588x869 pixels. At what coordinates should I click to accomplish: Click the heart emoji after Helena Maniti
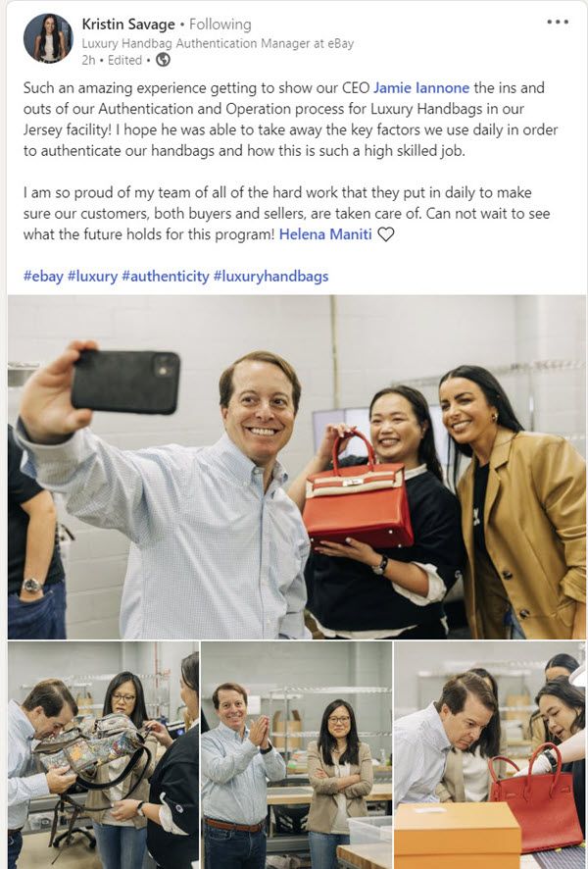pyautogui.click(x=386, y=234)
